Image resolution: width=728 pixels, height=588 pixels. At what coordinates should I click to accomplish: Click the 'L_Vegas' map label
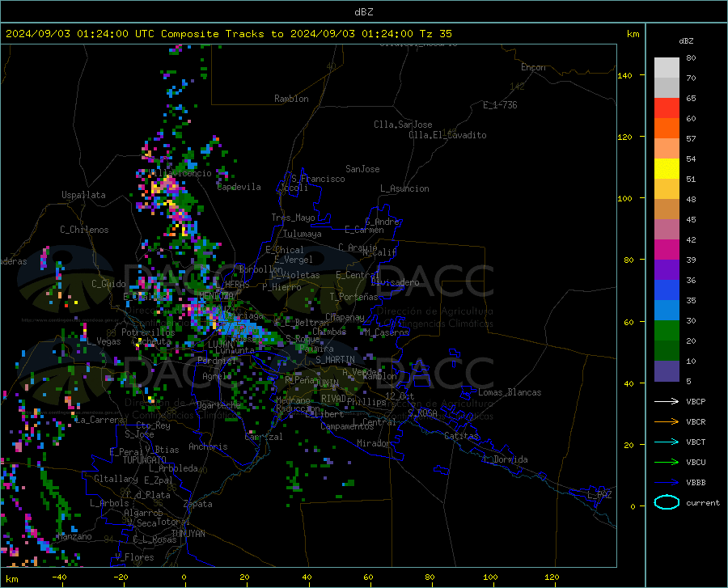coord(104,341)
